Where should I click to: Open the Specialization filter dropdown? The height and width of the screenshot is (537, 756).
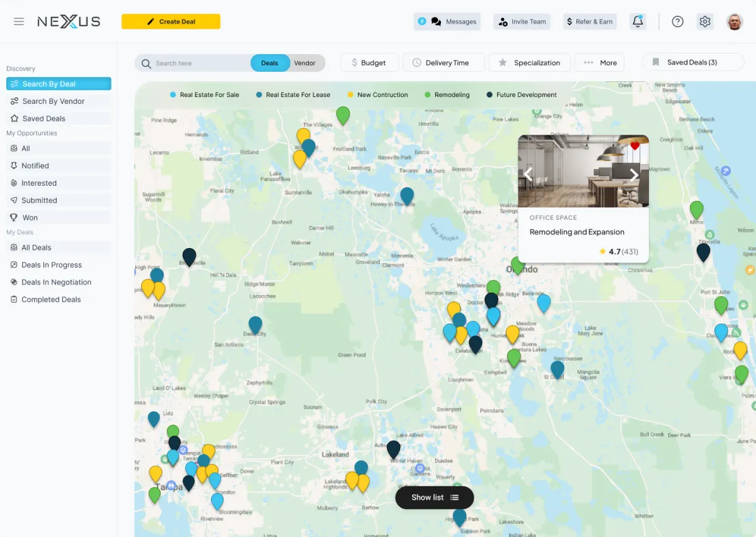pyautogui.click(x=529, y=63)
